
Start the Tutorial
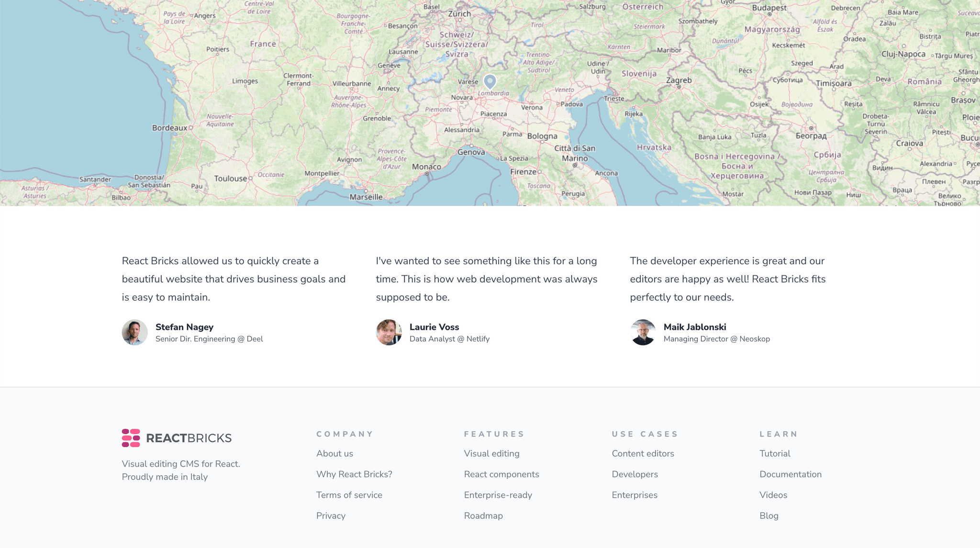coord(775,453)
